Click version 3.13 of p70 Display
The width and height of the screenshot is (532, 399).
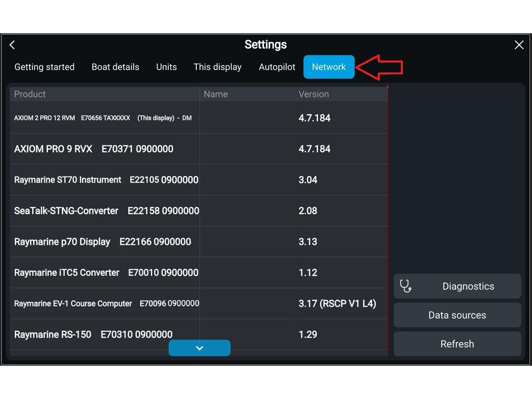(x=308, y=242)
